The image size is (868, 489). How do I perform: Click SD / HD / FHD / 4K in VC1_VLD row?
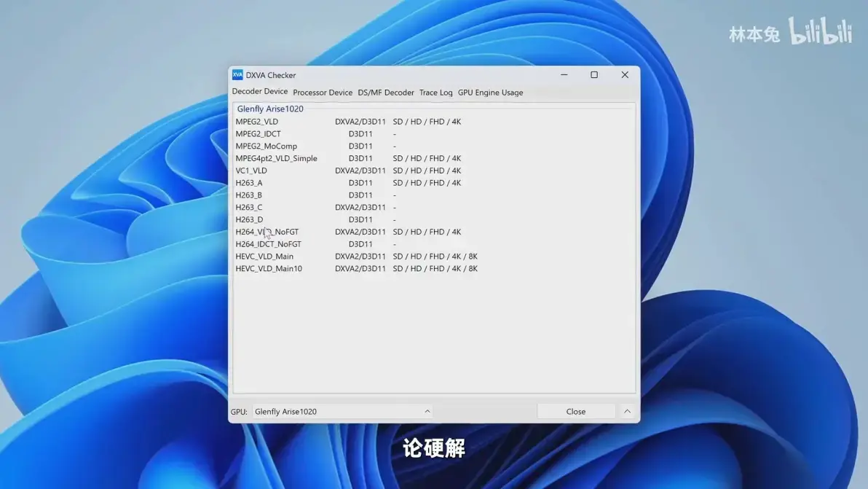click(x=427, y=171)
